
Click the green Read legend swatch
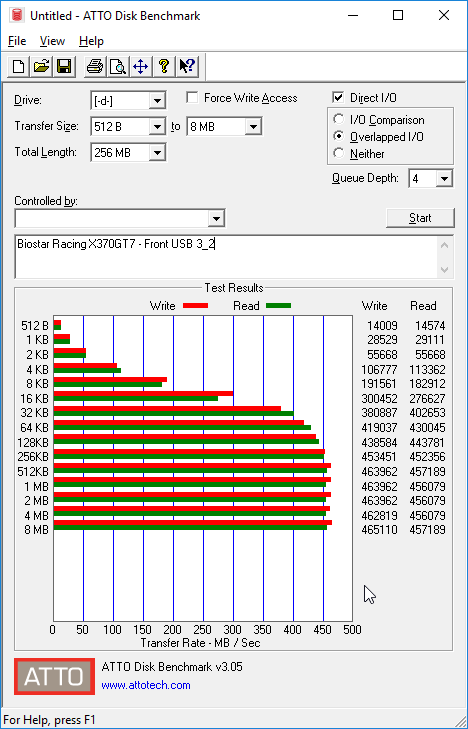[278, 305]
